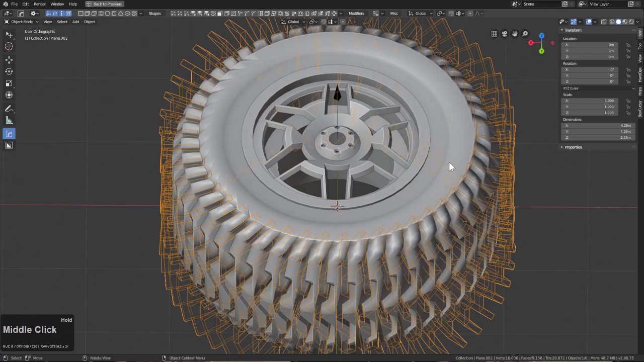
Task: Click the Modifiers button
Action: click(x=356, y=14)
